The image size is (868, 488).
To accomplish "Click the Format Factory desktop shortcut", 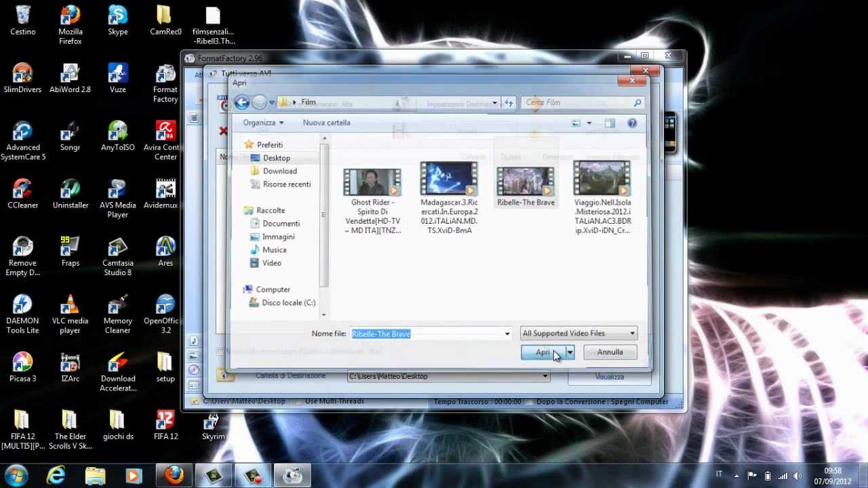I will (165, 83).
